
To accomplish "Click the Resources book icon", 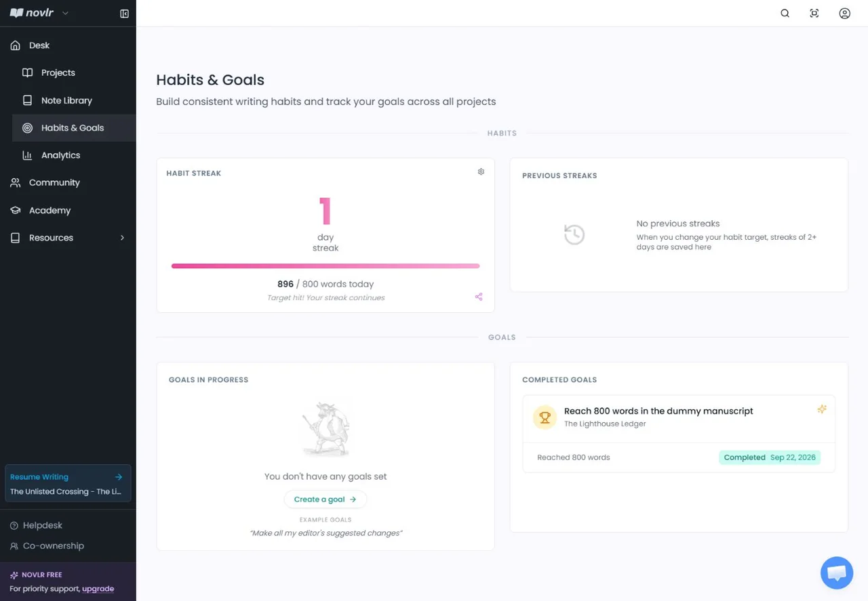I will (x=16, y=238).
